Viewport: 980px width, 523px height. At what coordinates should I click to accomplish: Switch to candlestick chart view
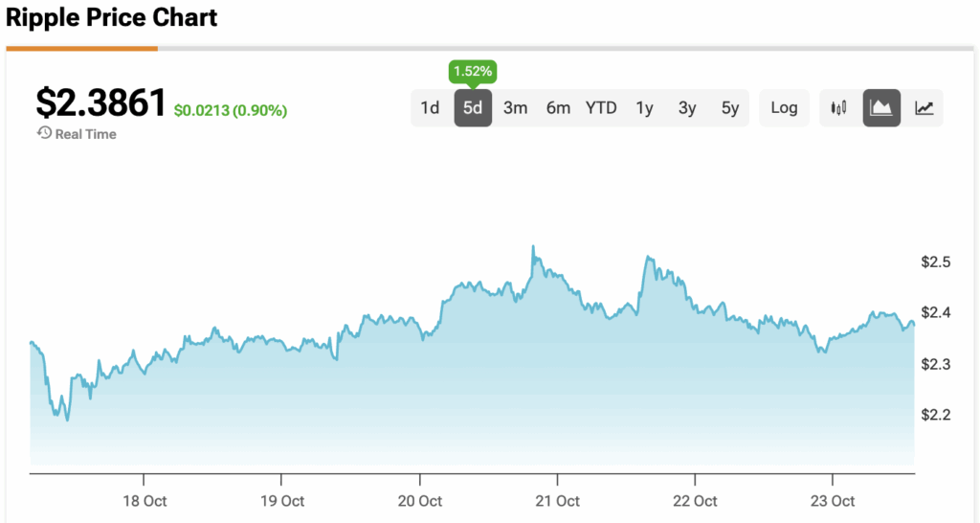[x=839, y=108]
